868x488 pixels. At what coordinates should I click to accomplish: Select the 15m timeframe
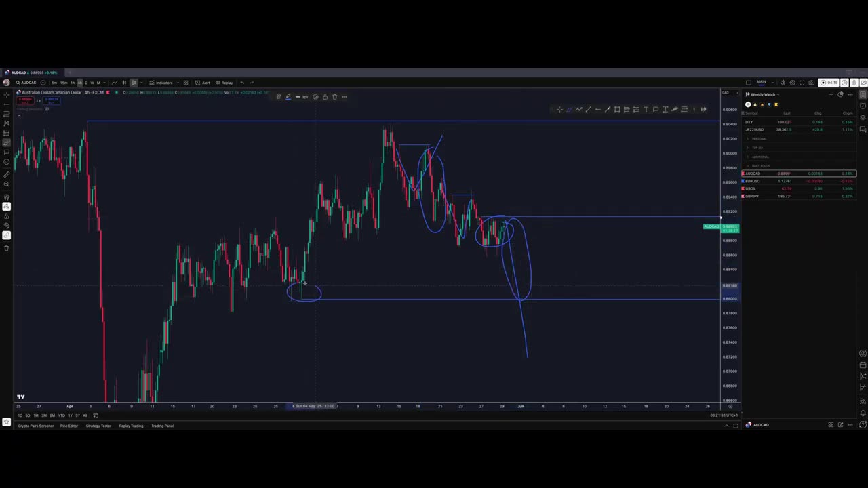click(x=64, y=83)
